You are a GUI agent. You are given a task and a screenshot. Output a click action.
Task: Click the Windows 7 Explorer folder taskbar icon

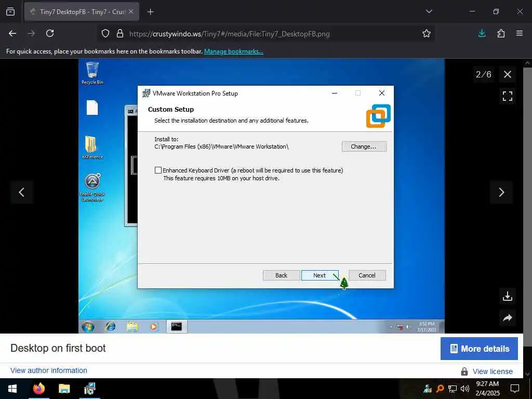(x=132, y=327)
